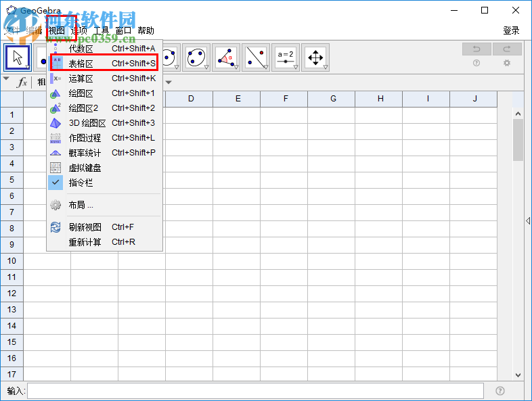
Task: Select the Angle tool
Action: tap(226, 57)
